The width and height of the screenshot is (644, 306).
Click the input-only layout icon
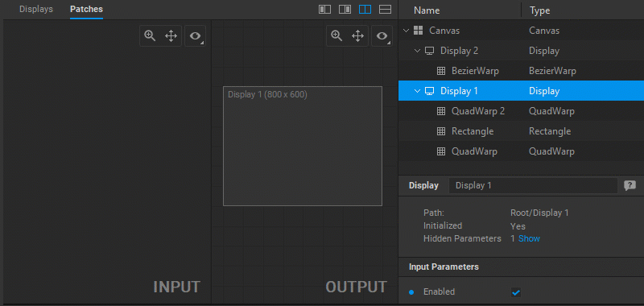point(325,10)
